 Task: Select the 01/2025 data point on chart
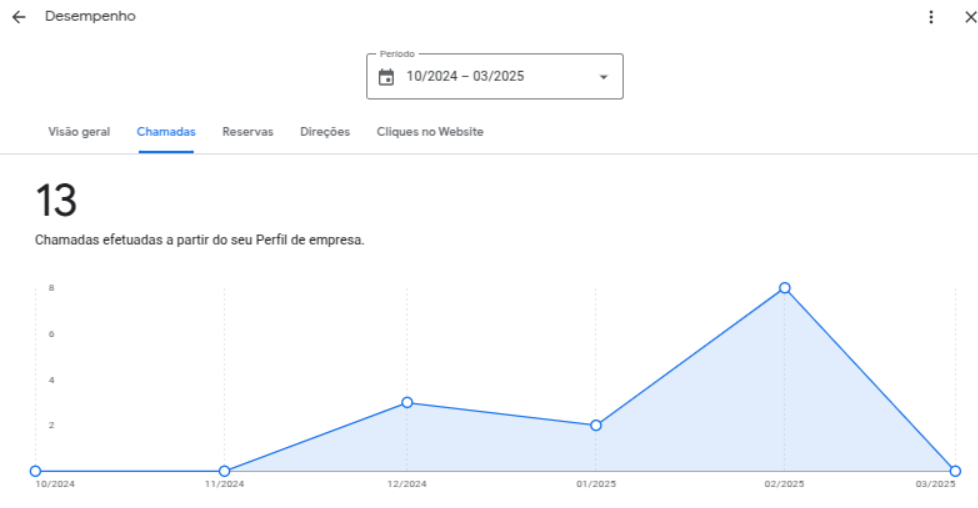tap(596, 425)
